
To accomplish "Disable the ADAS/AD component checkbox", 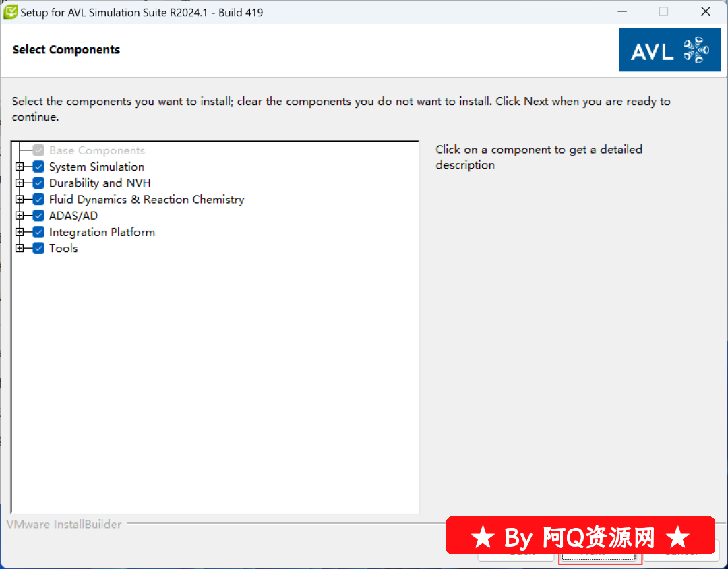I will (x=38, y=216).
